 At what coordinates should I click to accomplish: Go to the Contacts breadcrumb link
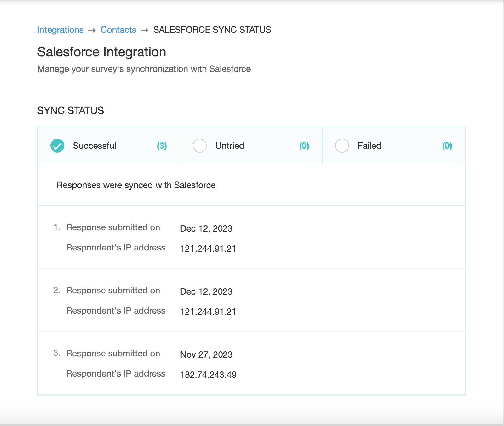pyautogui.click(x=118, y=30)
